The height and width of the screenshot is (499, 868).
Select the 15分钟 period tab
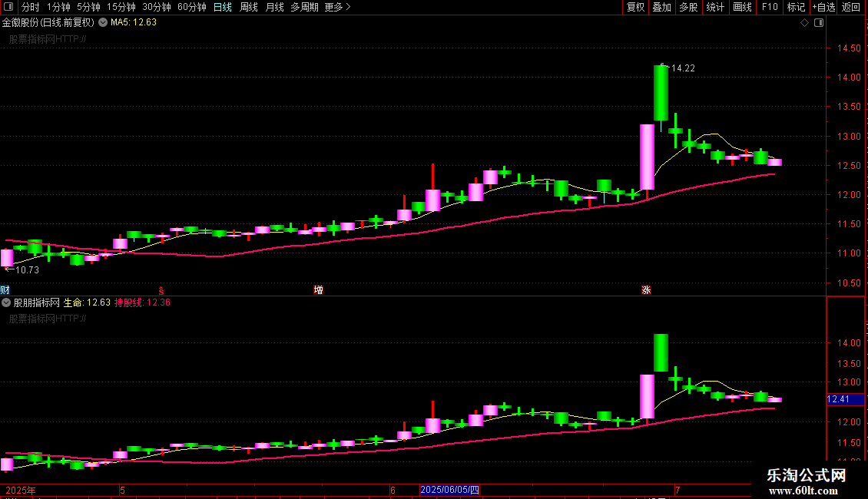(121, 7)
